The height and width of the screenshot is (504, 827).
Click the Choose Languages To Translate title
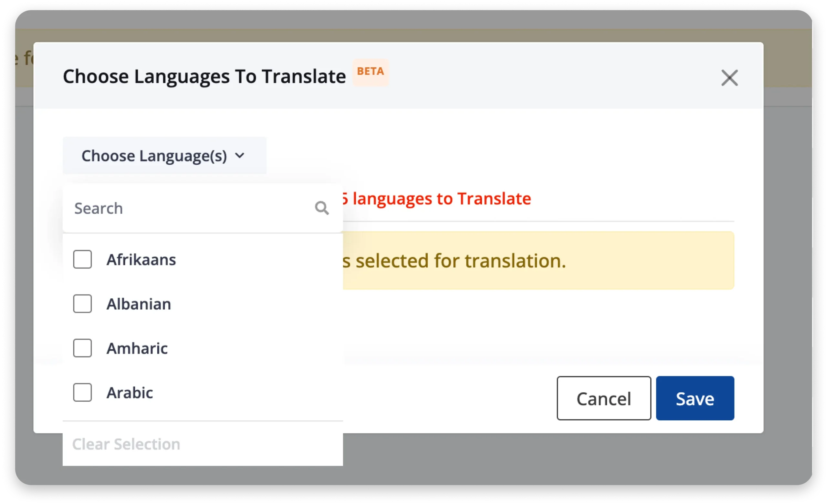tap(204, 77)
